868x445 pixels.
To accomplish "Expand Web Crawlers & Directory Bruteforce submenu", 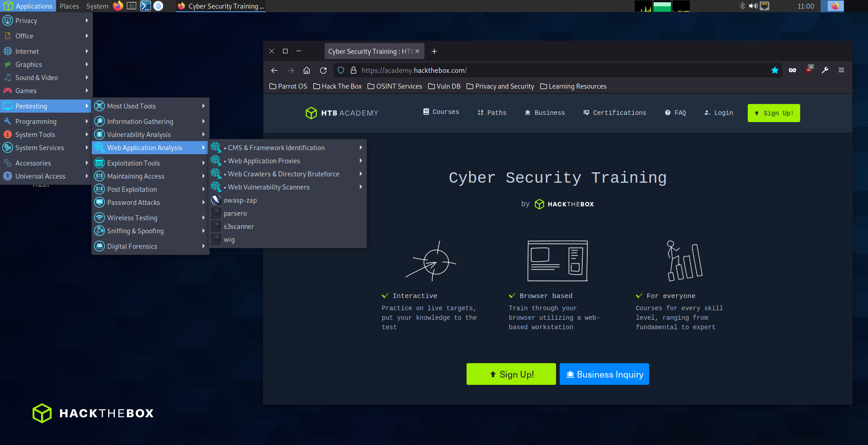I will coord(288,174).
